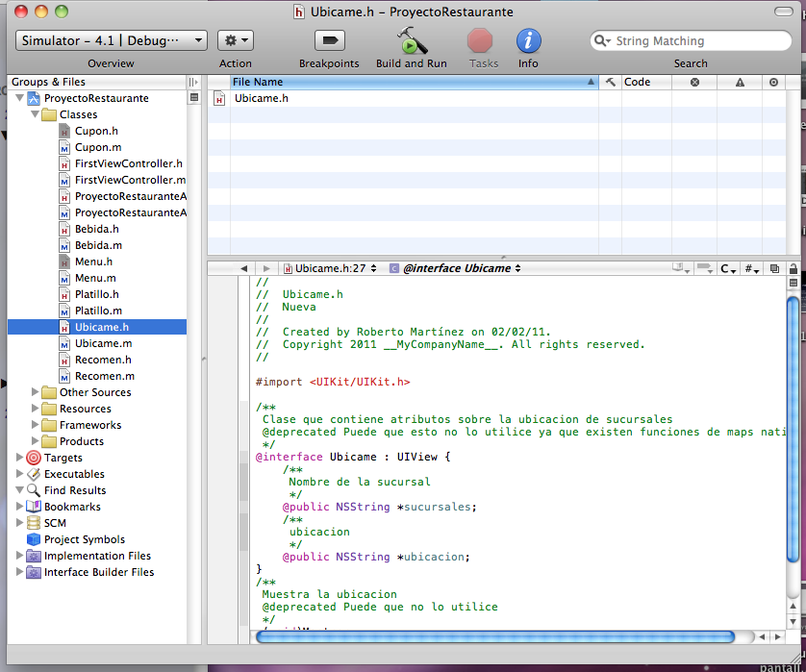
Task: Click the Breakpoints toolbar icon
Action: tap(330, 40)
